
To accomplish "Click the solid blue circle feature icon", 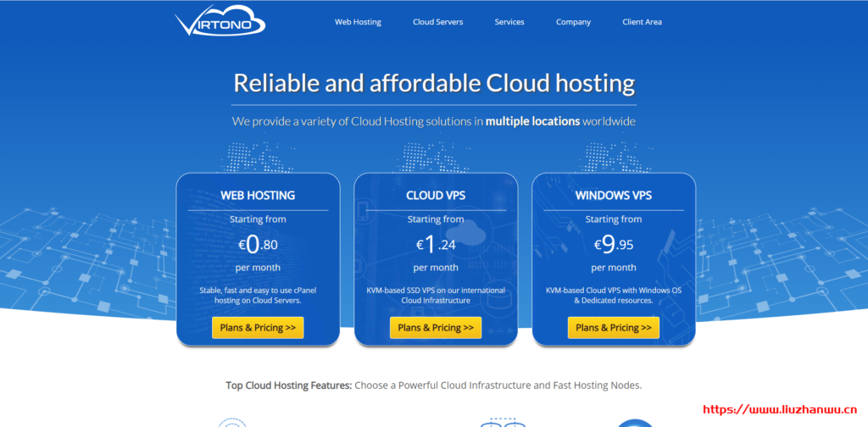I will pos(636,423).
